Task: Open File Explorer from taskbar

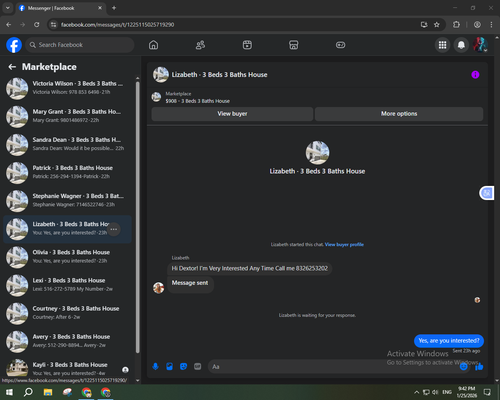Action: (x=48, y=392)
